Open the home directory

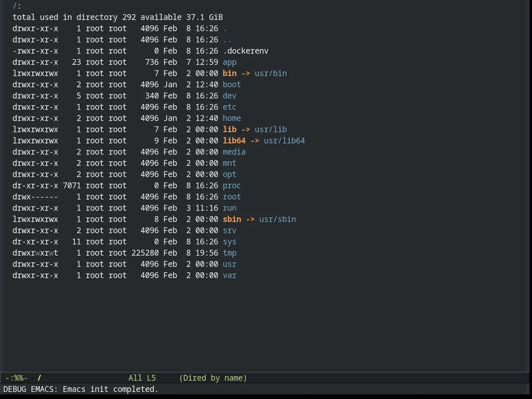pyautogui.click(x=232, y=118)
